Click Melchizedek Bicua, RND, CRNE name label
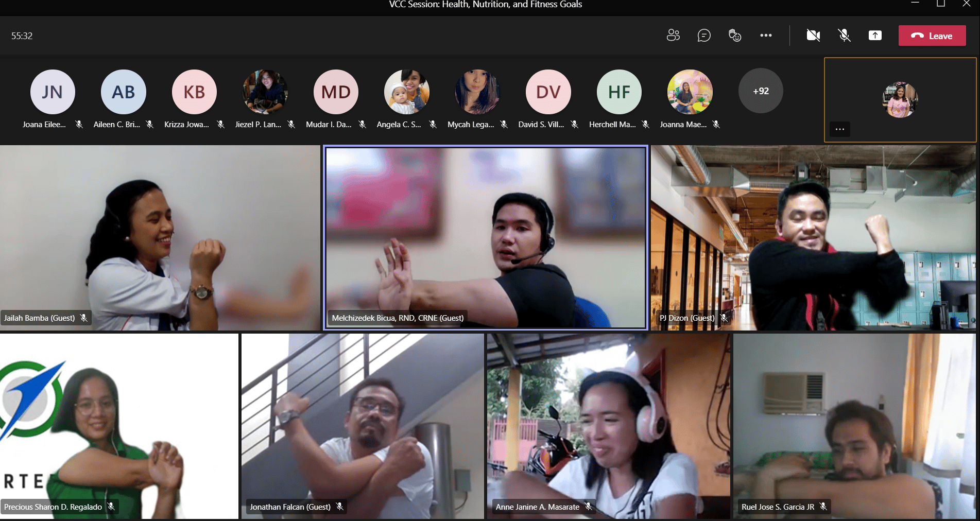This screenshot has height=521, width=980. click(x=398, y=318)
